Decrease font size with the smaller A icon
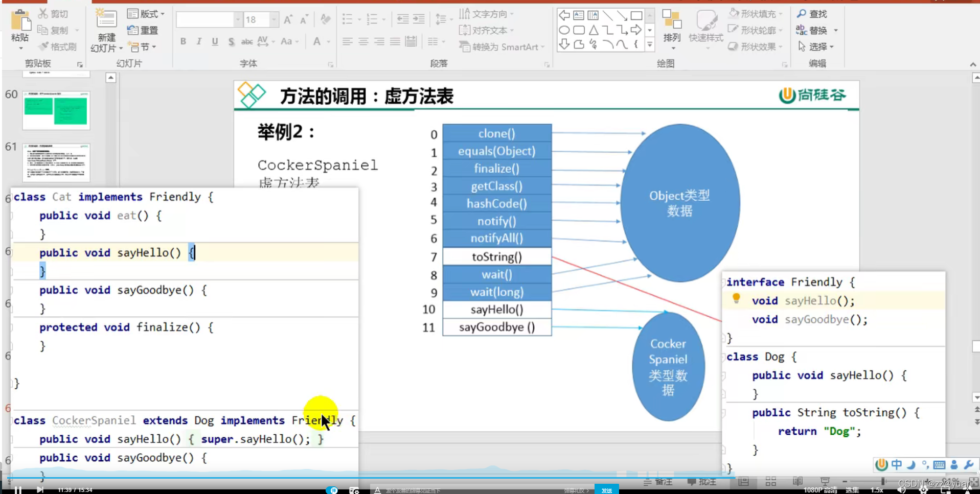 [304, 20]
